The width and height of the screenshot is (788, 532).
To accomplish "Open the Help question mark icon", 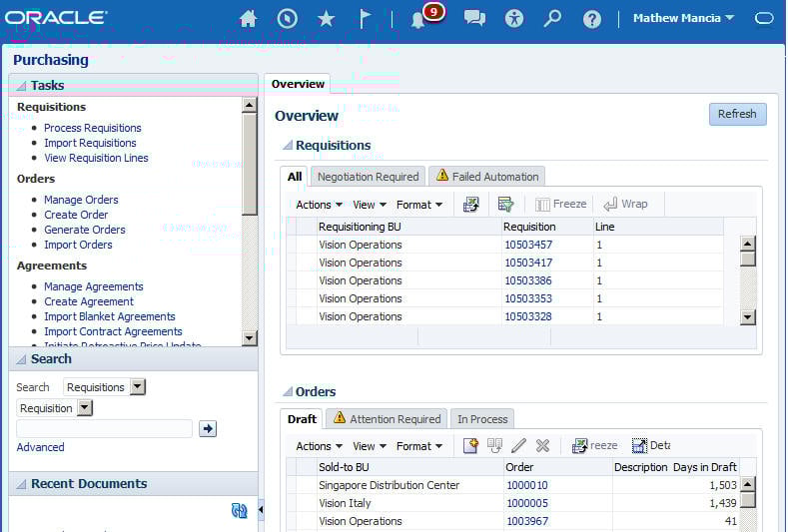I will (x=592, y=20).
